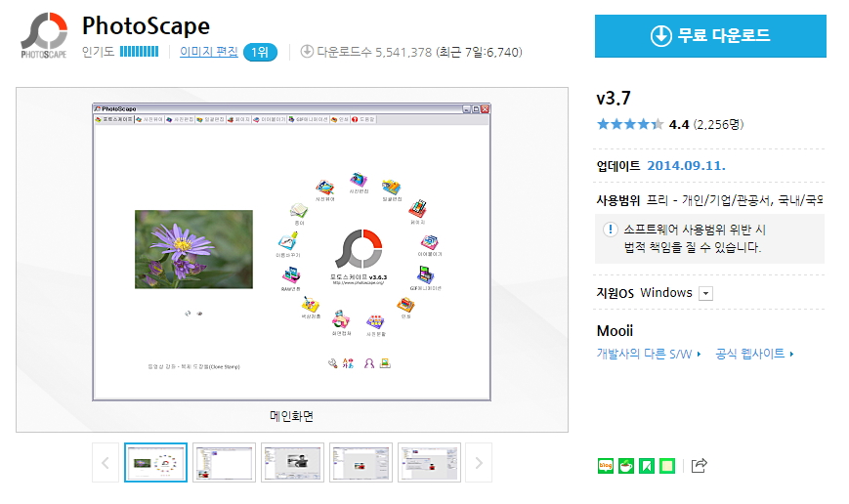Click the purple flower photo in preview
The height and width of the screenshot is (504, 849).
[193, 249]
